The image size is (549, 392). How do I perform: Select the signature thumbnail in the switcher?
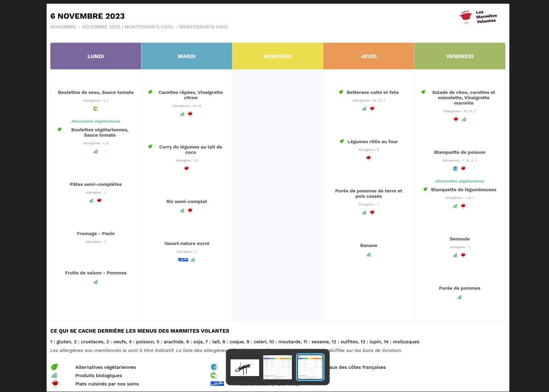[245, 367]
